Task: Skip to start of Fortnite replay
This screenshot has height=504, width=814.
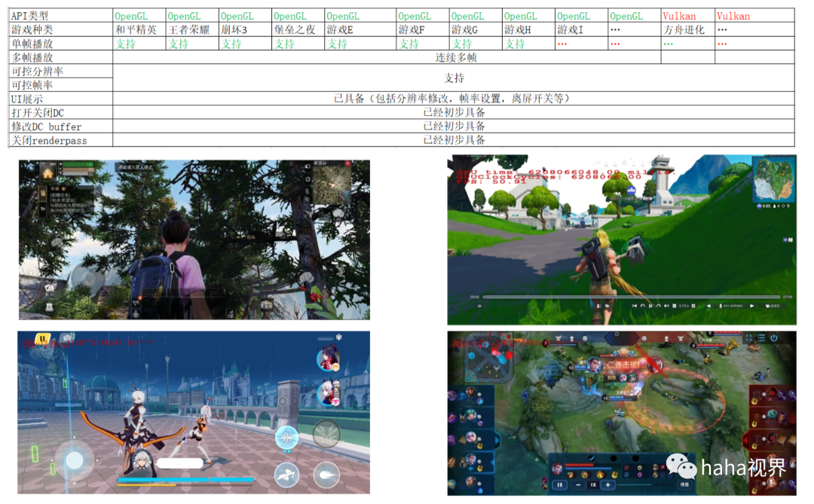Action: [635, 306]
